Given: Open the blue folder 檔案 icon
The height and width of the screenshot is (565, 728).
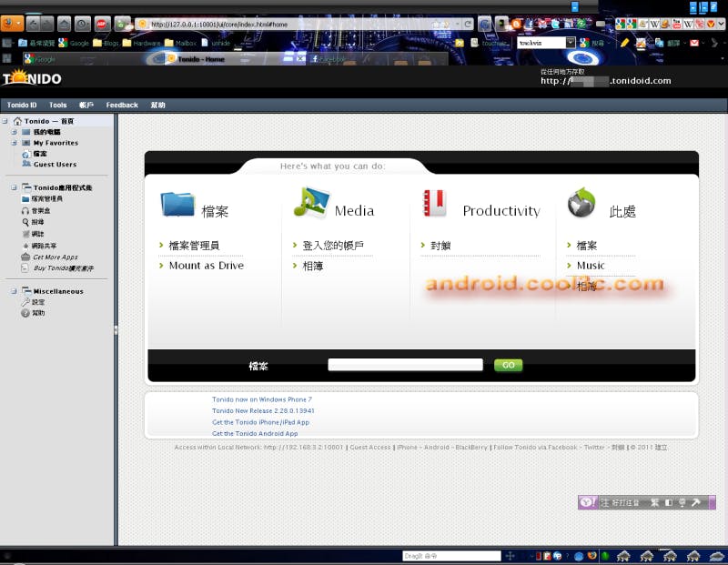Looking at the screenshot, I should coord(177,205).
